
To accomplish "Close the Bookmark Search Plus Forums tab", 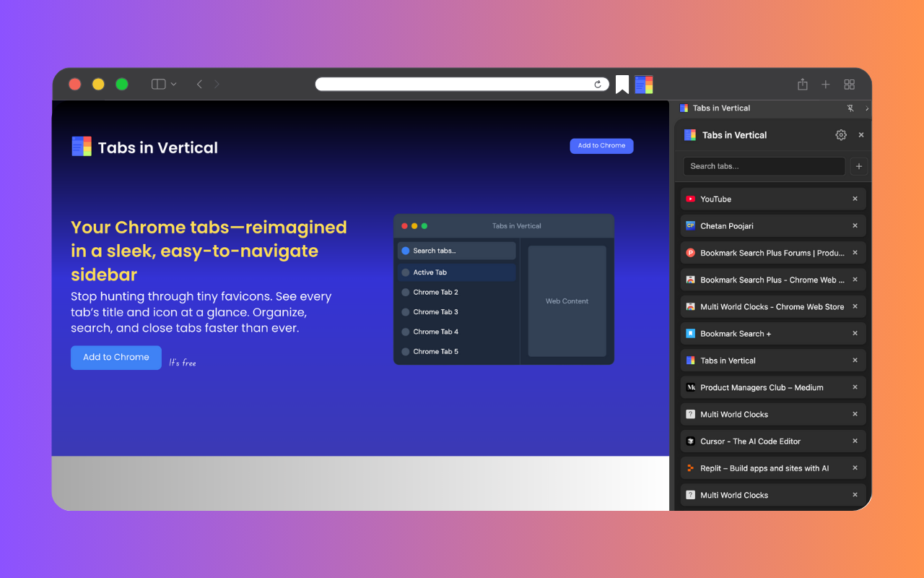I will (855, 253).
